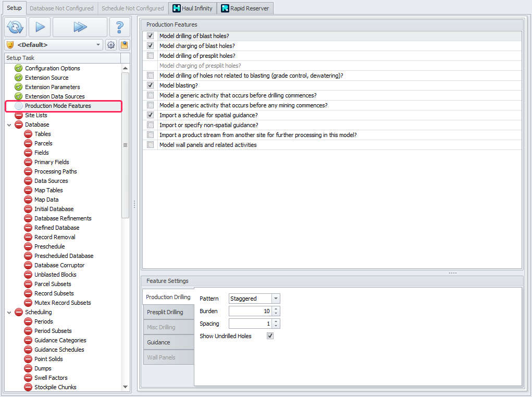Image resolution: width=532 pixels, height=397 pixels.
Task: Check generic activity before drilling commences
Action: coord(150,95)
